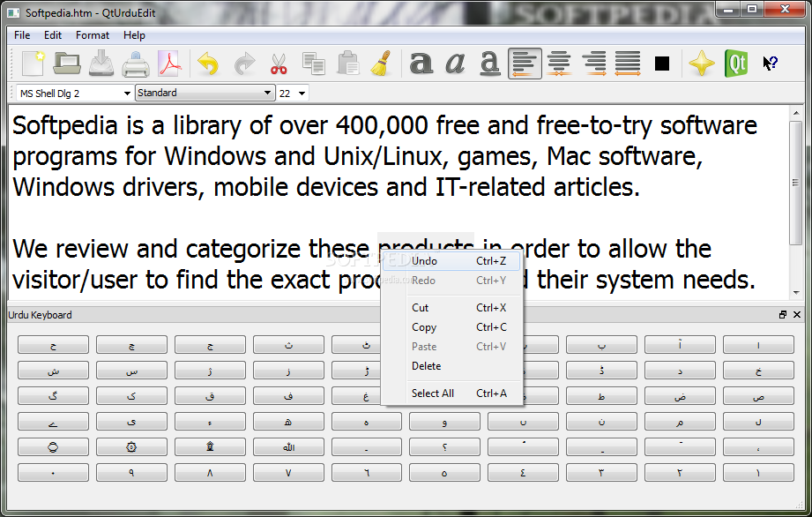812x517 pixels.
Task: Float the Urdu Keyboard dock panel
Action: [x=783, y=314]
